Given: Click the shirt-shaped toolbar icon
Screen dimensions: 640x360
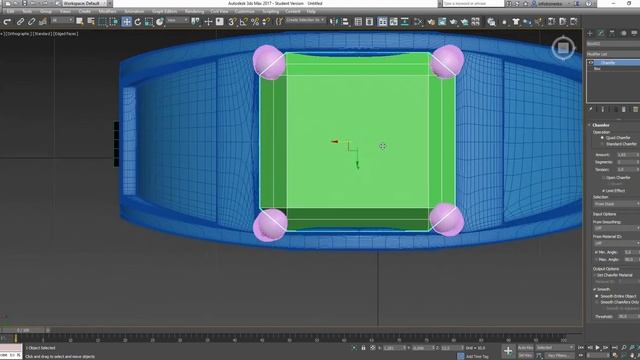Looking at the screenshot, I should coord(516,22).
